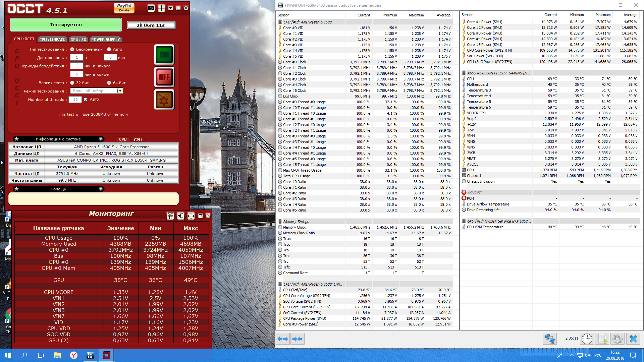The image size is (644, 362).
Task: Switch to POWER SUPPLY tab
Action: pyautogui.click(x=105, y=40)
